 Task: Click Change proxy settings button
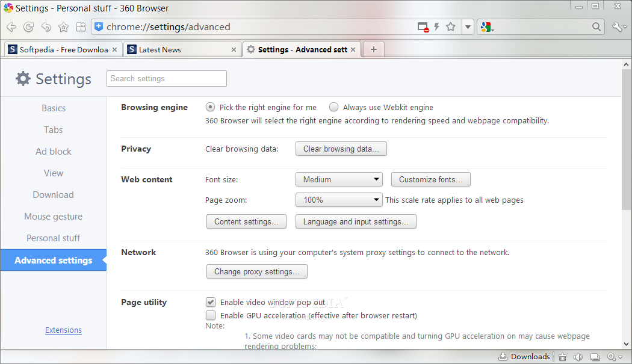(257, 272)
